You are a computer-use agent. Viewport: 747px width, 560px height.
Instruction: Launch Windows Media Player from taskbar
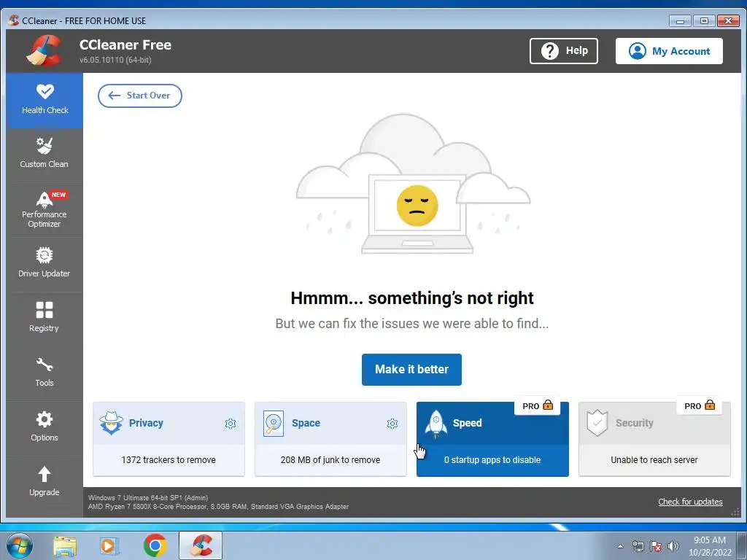click(109, 546)
